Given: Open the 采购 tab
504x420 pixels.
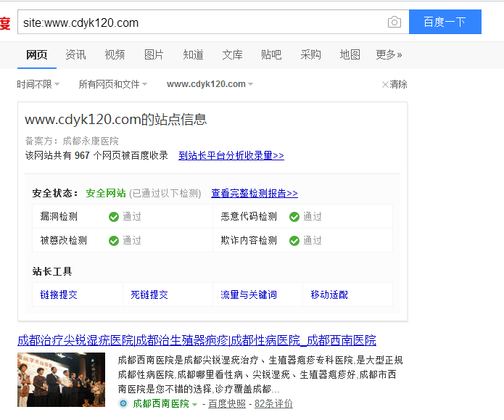Looking at the screenshot, I should click(x=310, y=54).
